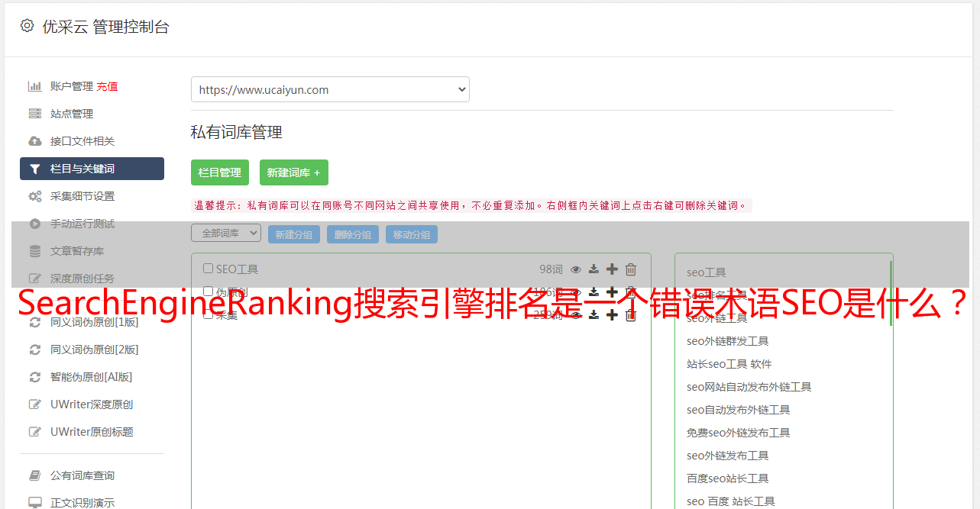The width and height of the screenshot is (980, 509).
Task: Click the red 充值 recharge link
Action: click(x=107, y=86)
